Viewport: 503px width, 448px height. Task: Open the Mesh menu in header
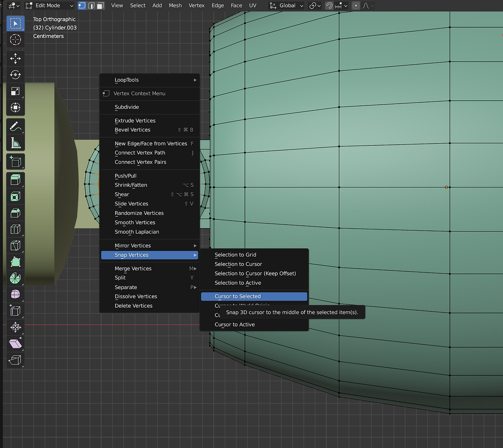175,6
